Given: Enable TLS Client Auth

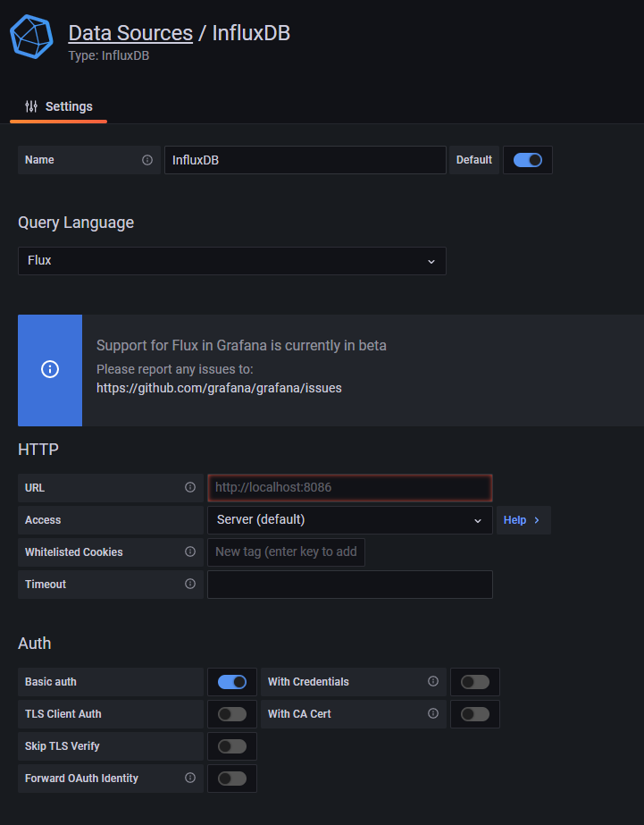Looking at the screenshot, I should [x=231, y=713].
